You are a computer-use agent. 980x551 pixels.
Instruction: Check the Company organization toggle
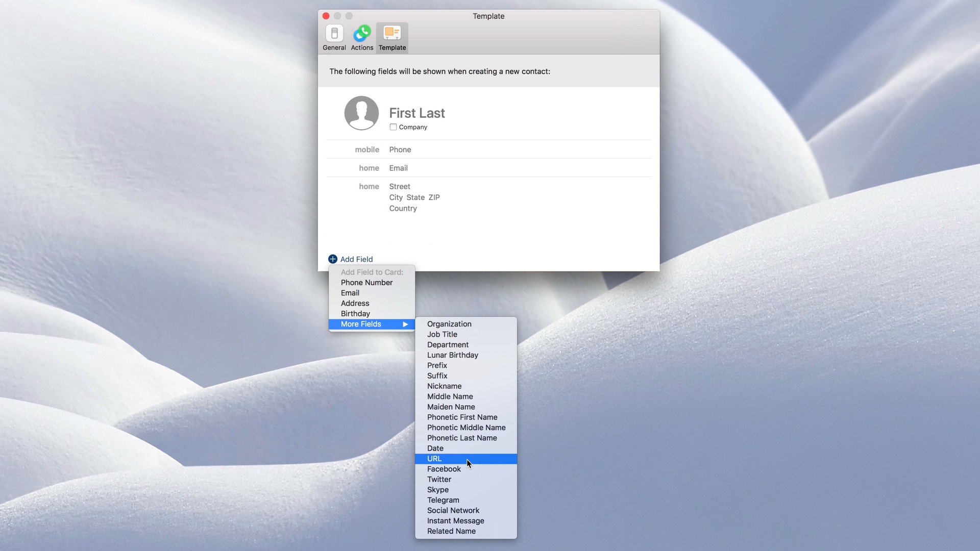coord(393,127)
